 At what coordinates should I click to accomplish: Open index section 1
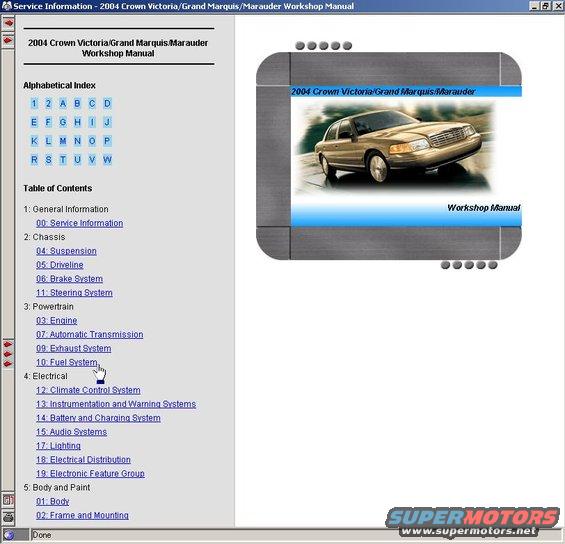point(34,104)
